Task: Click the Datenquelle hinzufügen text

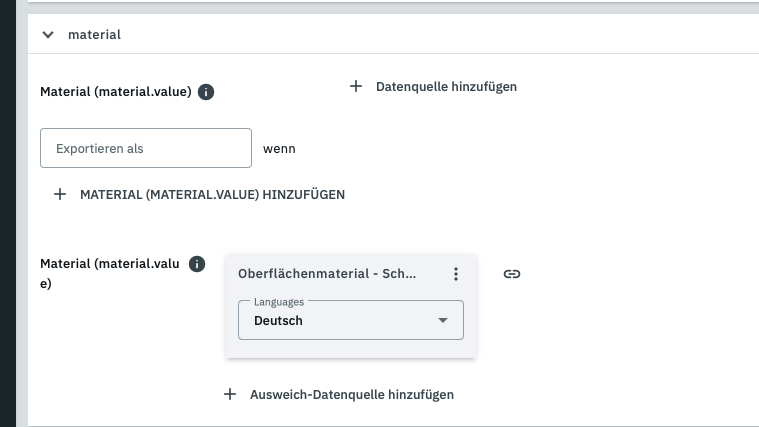Action: coord(446,87)
